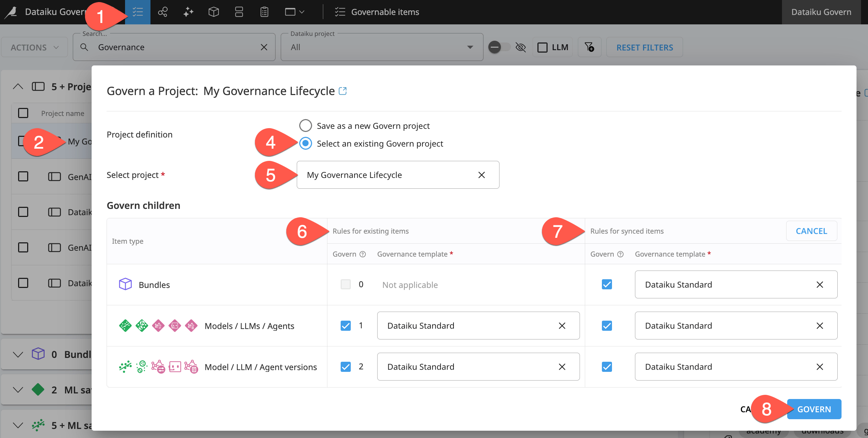
Task: Open the ACTIONS dropdown
Action: pos(34,47)
